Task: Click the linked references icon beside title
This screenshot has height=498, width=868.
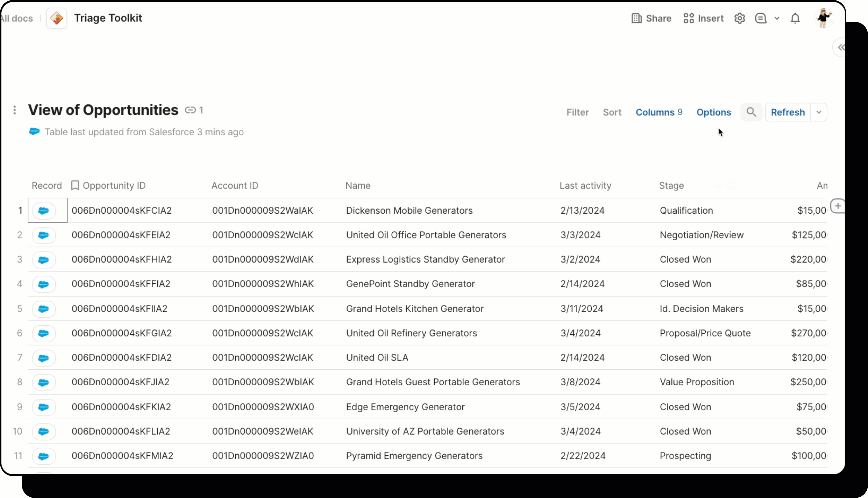Action: tap(191, 110)
